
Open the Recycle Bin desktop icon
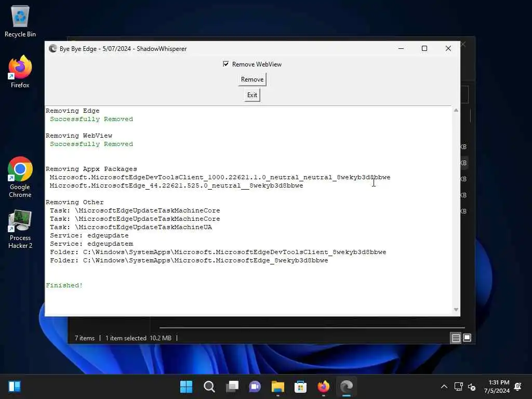pos(20,21)
